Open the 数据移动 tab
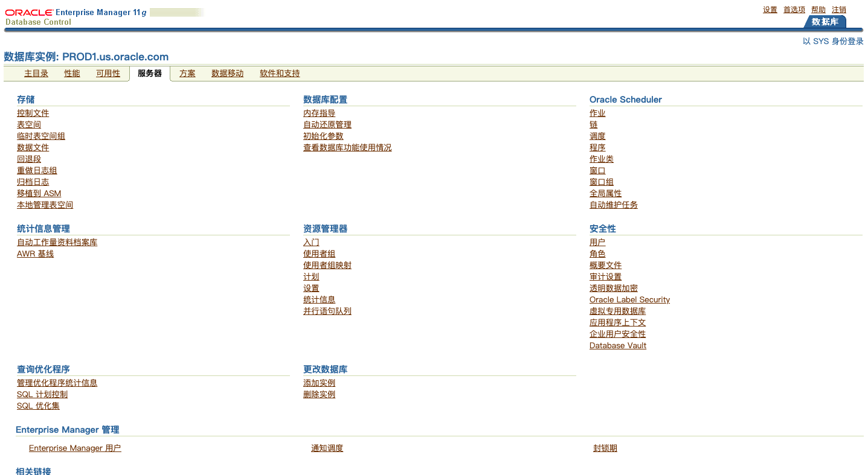 pyautogui.click(x=227, y=73)
